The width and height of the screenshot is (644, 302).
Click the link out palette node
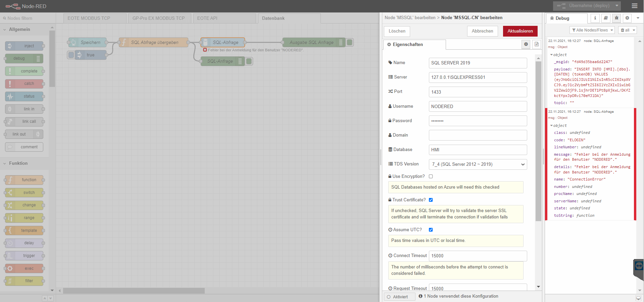(x=24, y=134)
